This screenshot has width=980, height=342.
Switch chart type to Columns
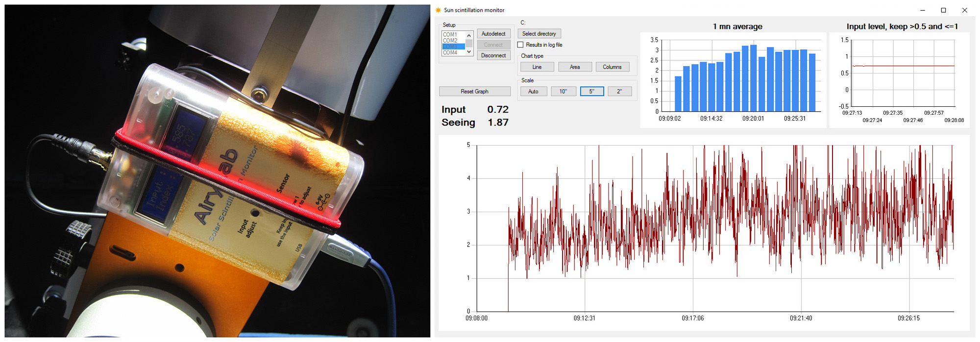coord(612,67)
